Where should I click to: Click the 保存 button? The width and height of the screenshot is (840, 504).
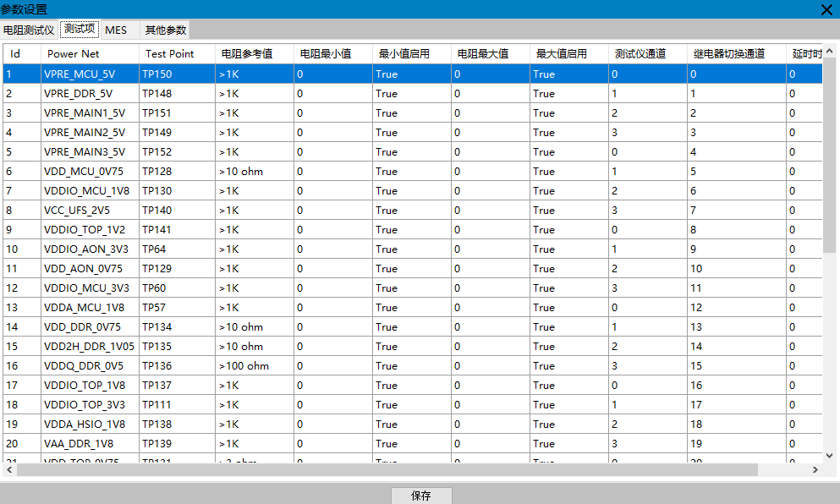tap(421, 496)
